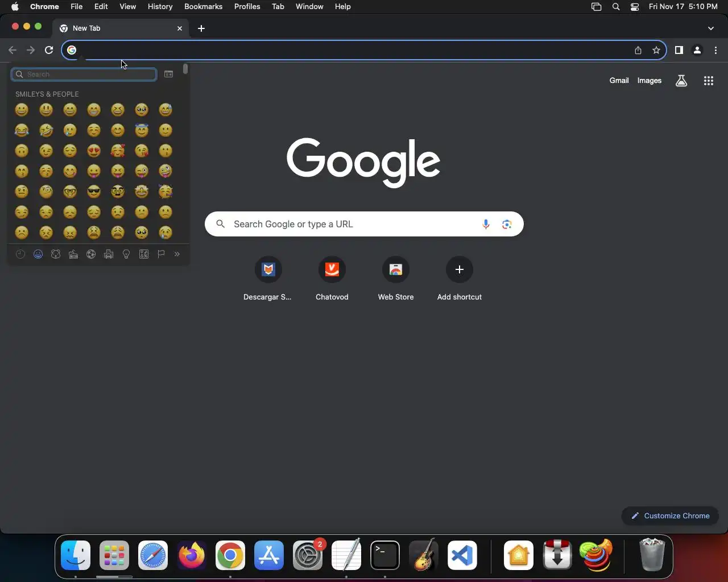Switch to Food & Drink emoji category
Image resolution: width=728 pixels, height=582 pixels.
tap(73, 254)
